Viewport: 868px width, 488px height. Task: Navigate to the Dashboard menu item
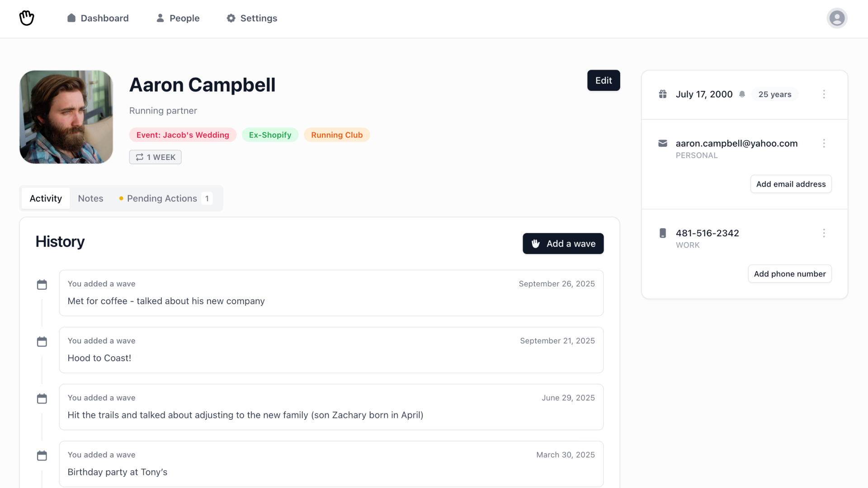[x=104, y=18]
